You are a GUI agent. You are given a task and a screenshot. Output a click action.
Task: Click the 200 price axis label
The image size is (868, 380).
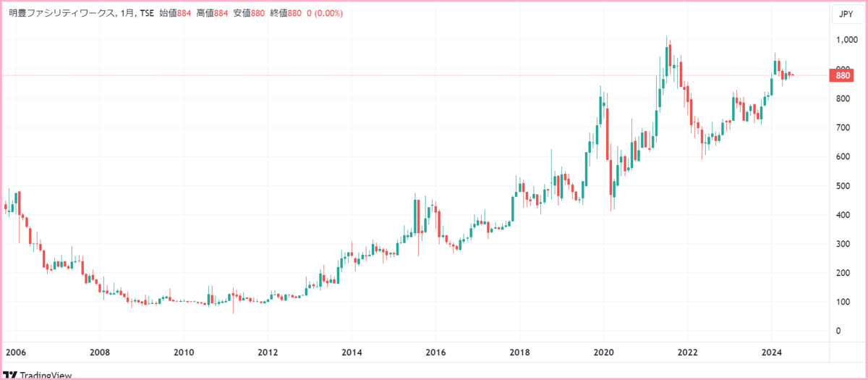[843, 273]
